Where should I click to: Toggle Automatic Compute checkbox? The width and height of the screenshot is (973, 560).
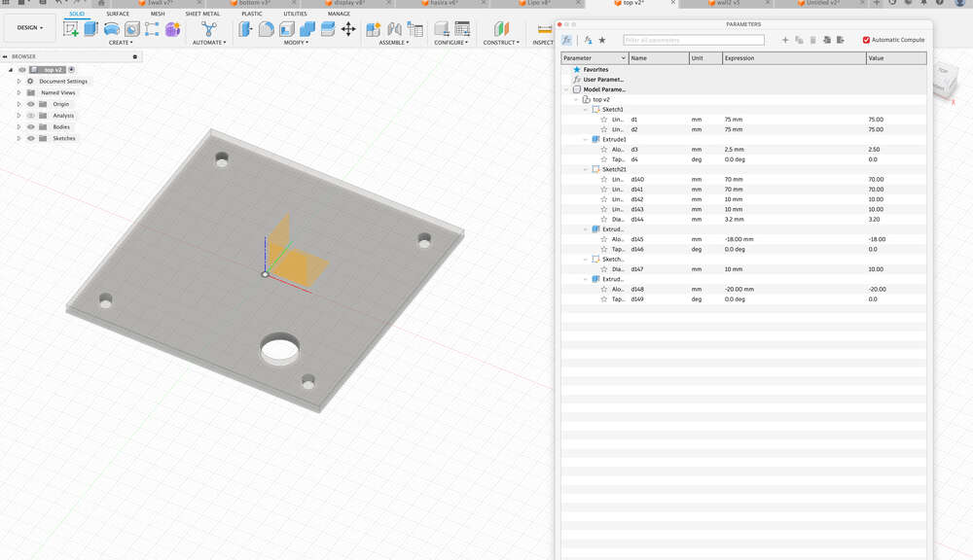tap(866, 40)
